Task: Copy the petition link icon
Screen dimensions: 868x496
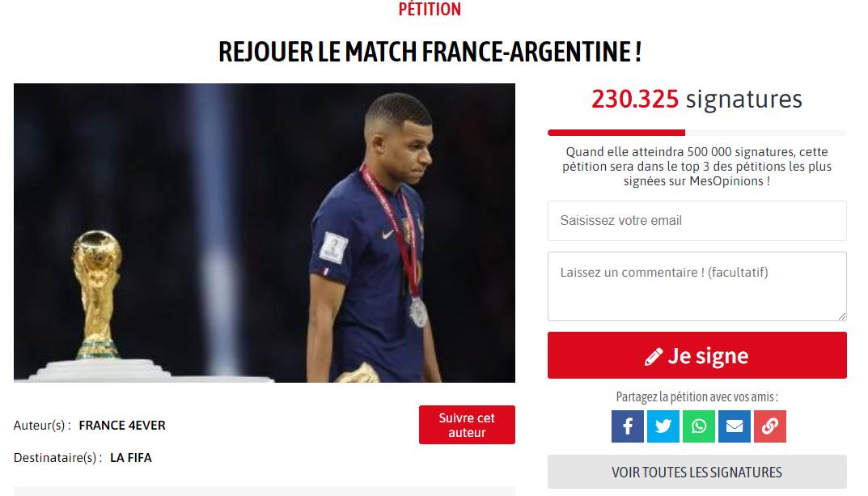Action: coord(770,426)
